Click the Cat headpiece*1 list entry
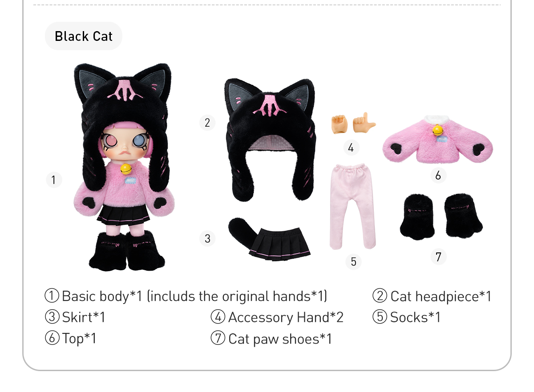534x392 pixels. pos(432,296)
